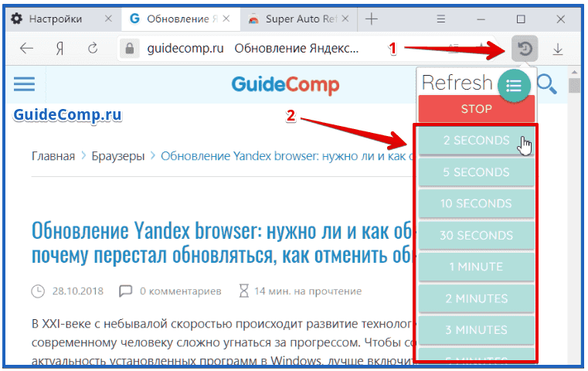
Task: Open the Браузеры breadcrumb link
Action: (118, 156)
